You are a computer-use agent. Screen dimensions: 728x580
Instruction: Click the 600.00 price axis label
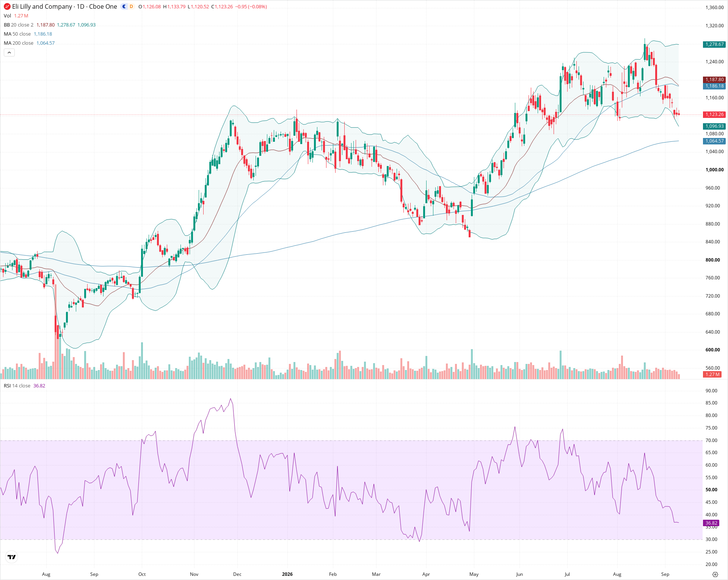[712, 350]
